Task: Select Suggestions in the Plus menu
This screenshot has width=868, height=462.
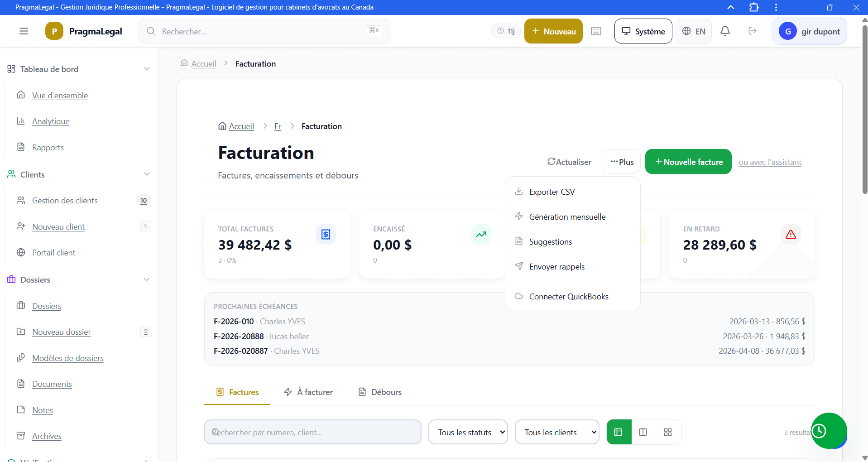Action: pos(573,242)
